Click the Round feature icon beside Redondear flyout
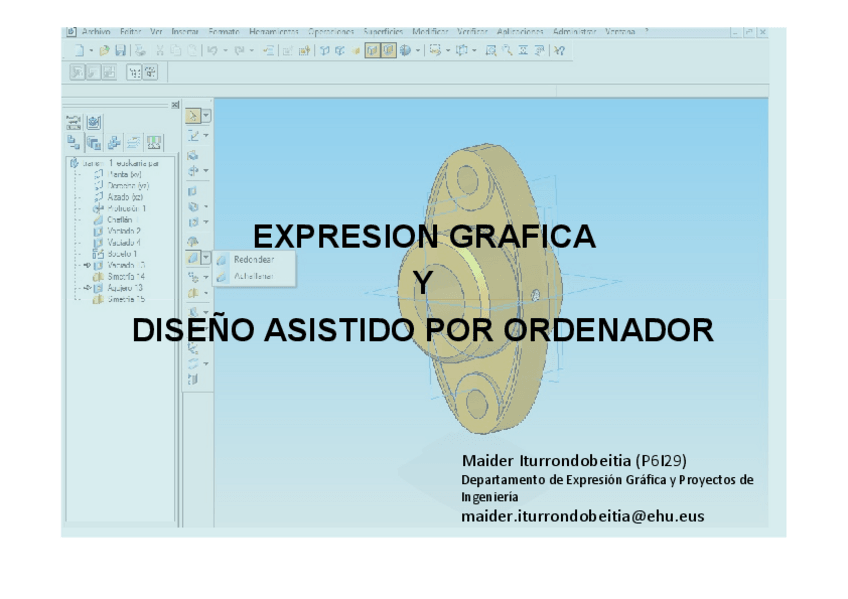Screen dimensions: 848x599 [193, 258]
